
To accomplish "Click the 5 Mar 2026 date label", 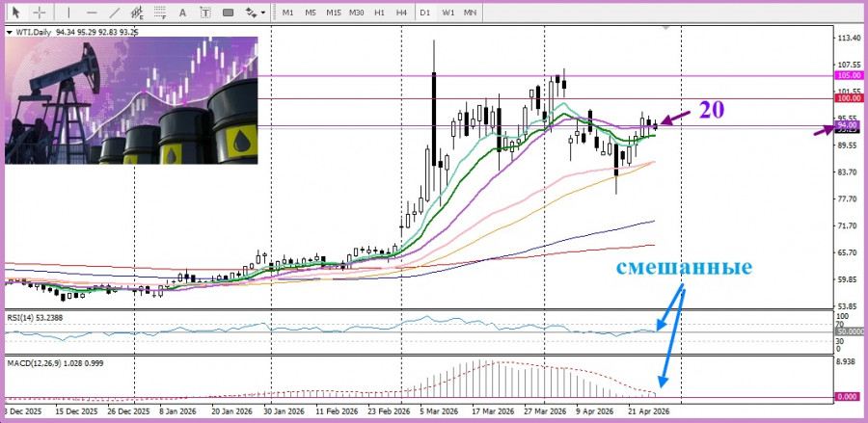I will tap(439, 412).
